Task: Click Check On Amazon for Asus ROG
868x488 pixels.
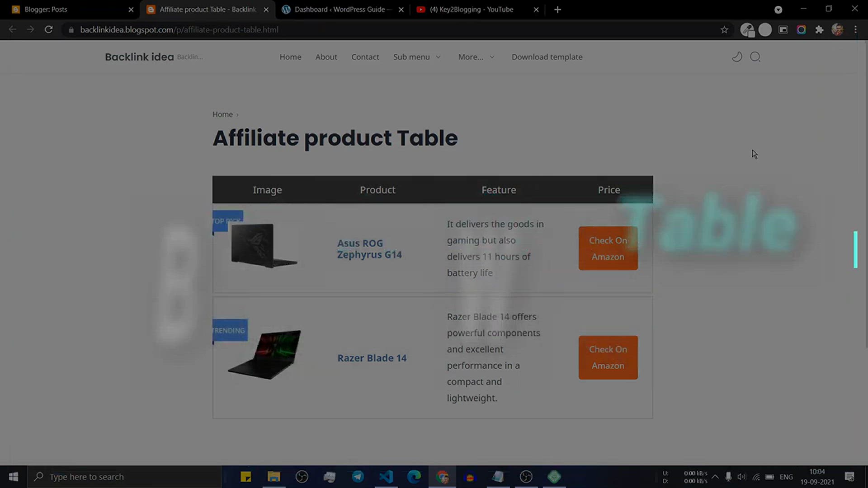Action: pos(608,249)
